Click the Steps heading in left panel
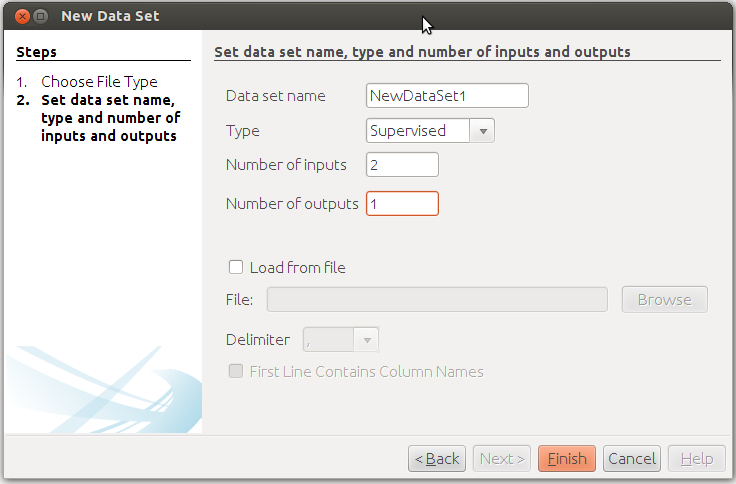Viewport: 736px width, 484px height. point(37,52)
